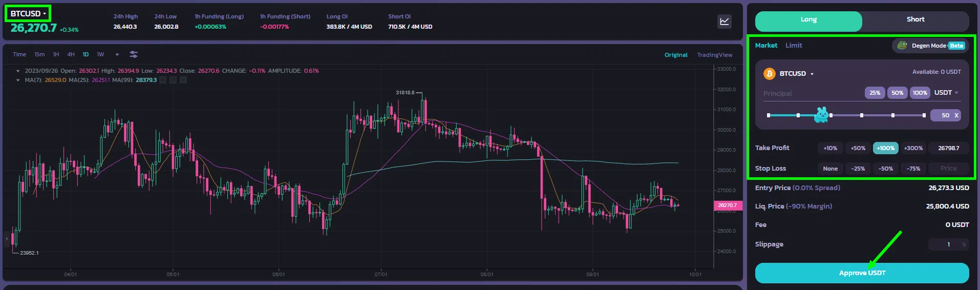The height and width of the screenshot is (290, 980).
Task: Collapse the MA indicator row arrow
Action: 18,80
